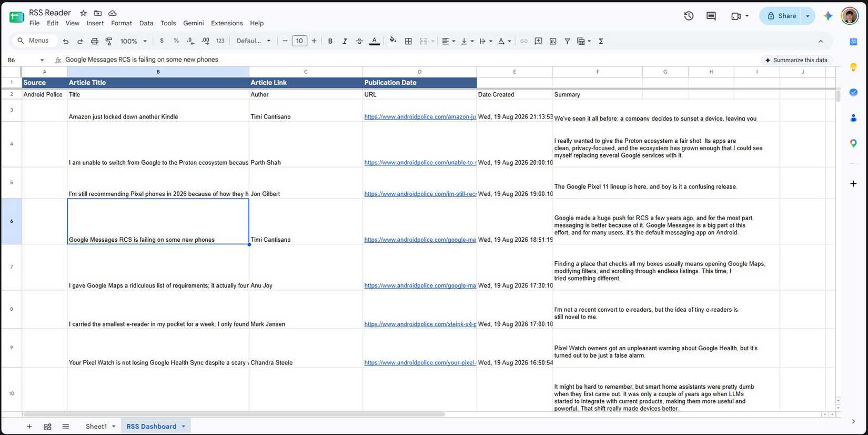The width and height of the screenshot is (868, 435).
Task: Open version history clock icon
Action: click(x=689, y=16)
